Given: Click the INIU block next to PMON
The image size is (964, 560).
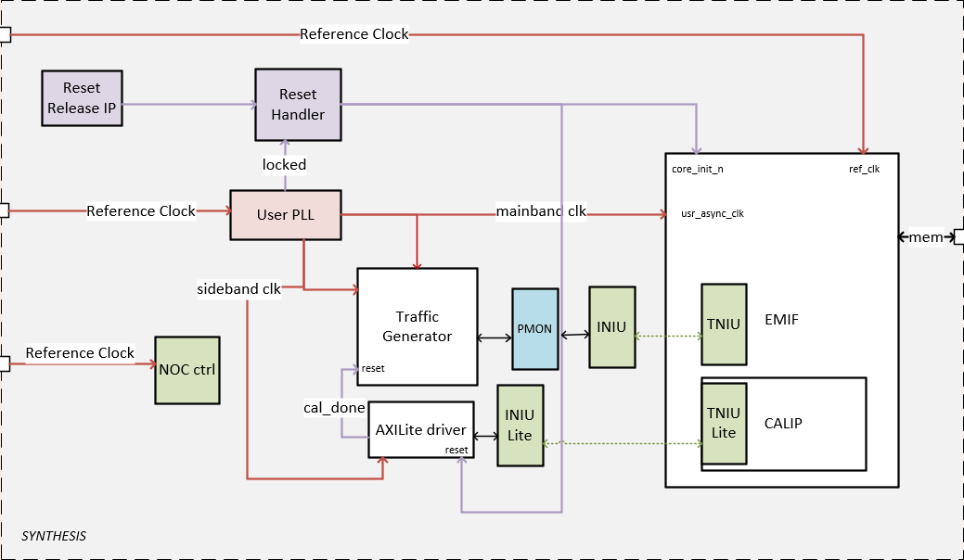Looking at the screenshot, I should 611,327.
